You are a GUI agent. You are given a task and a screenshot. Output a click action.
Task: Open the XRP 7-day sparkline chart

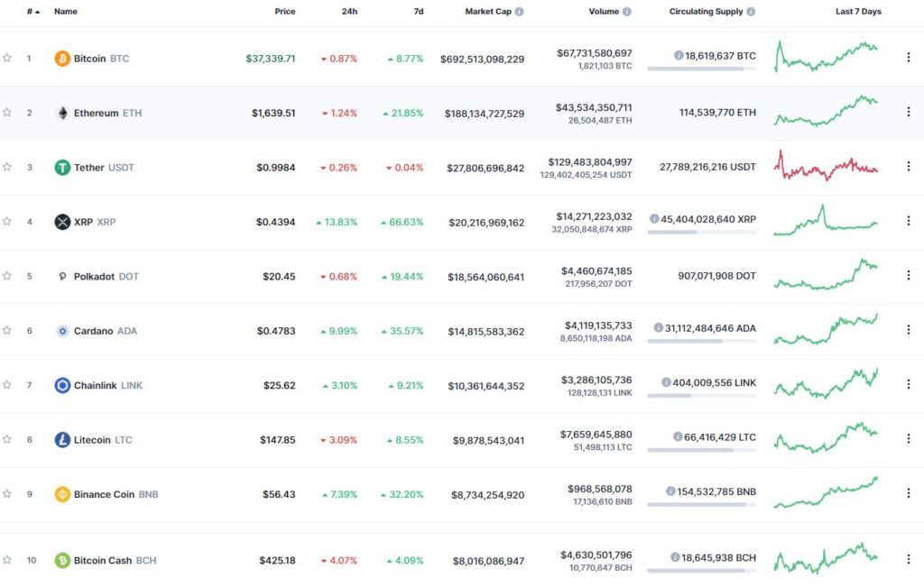(825, 221)
